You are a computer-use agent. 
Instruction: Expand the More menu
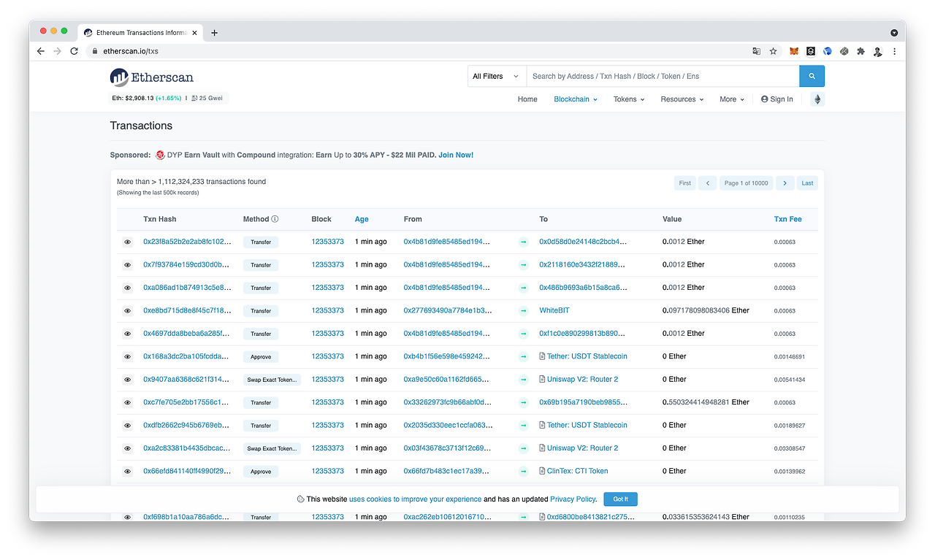732,99
